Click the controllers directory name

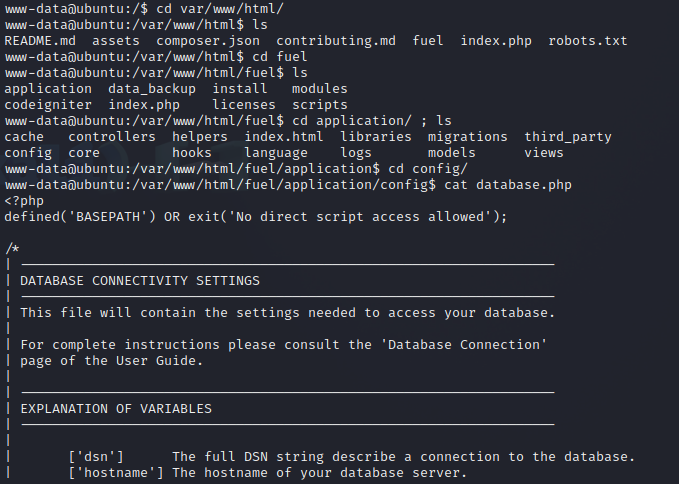(112, 137)
